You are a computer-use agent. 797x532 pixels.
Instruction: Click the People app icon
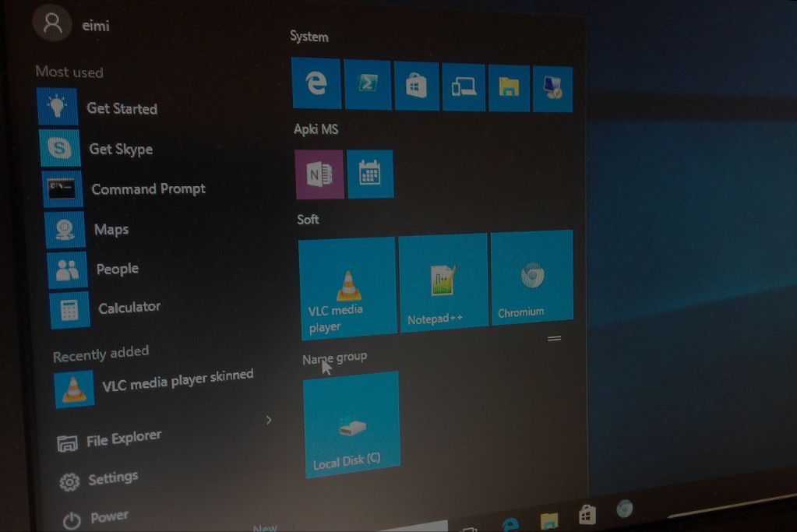click(67, 270)
